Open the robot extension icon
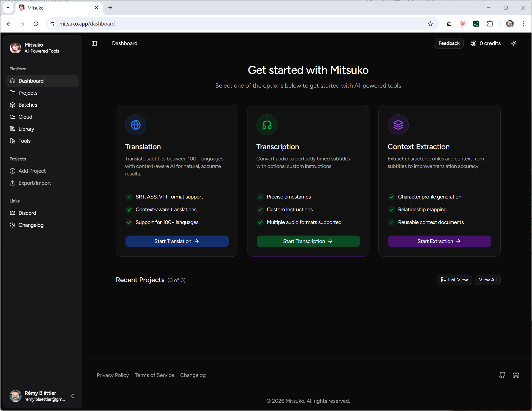Viewport: 532px width, 411px height. click(449, 24)
